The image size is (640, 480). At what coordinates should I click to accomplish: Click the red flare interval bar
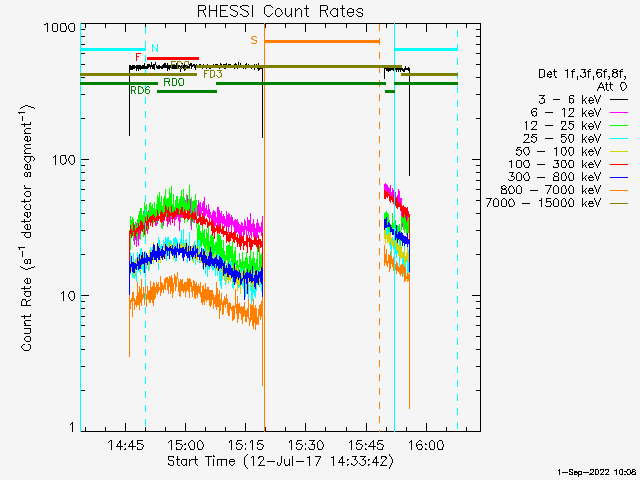point(173,58)
